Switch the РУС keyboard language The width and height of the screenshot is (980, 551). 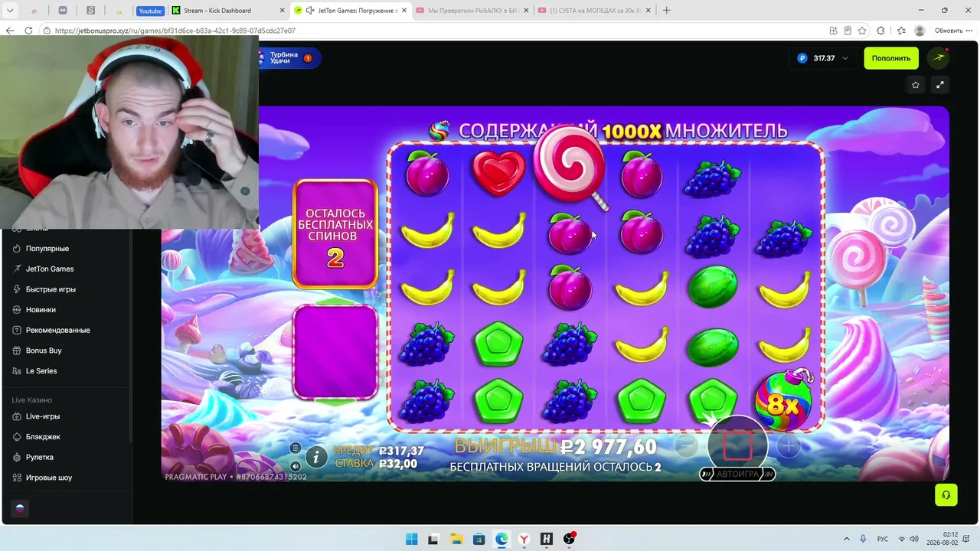point(883,539)
